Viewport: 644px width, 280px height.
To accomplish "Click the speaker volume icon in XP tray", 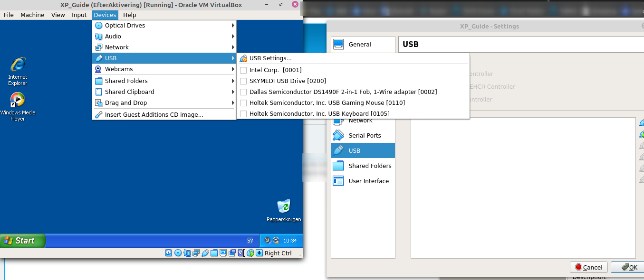I will 268,241.
